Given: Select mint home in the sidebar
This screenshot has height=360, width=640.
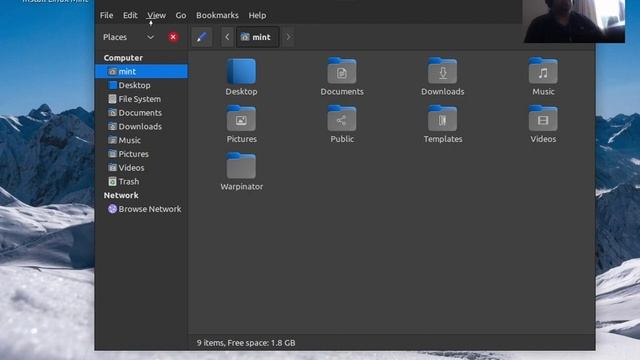Looking at the screenshot, I should pos(141,71).
